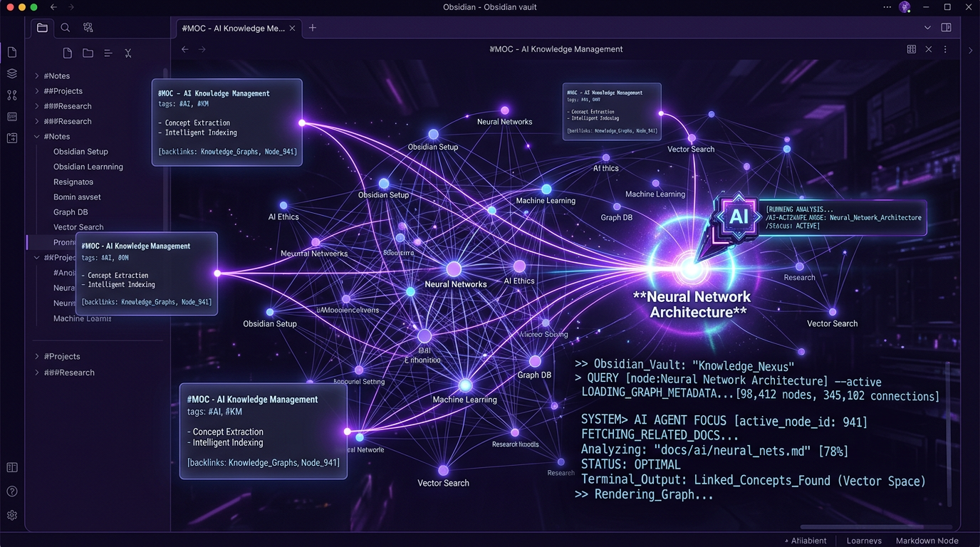This screenshot has height=547, width=980.
Task: Open the tab list dropdown chevron
Action: tap(927, 28)
